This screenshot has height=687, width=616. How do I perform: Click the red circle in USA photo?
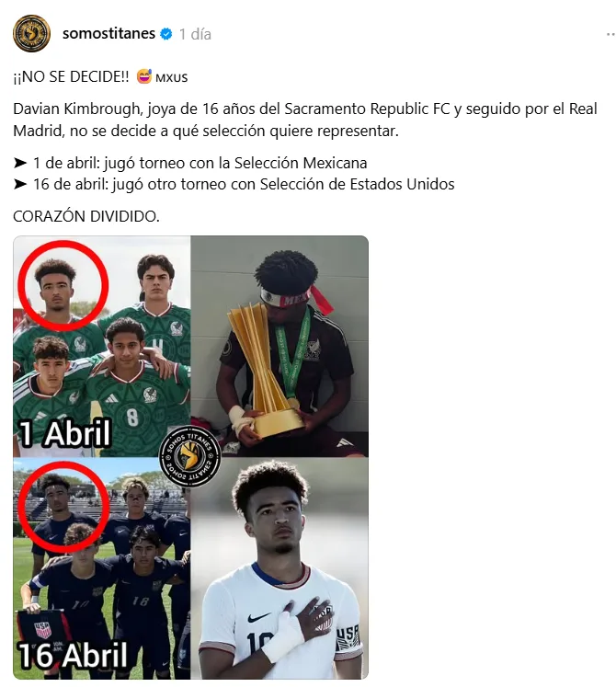point(63,507)
